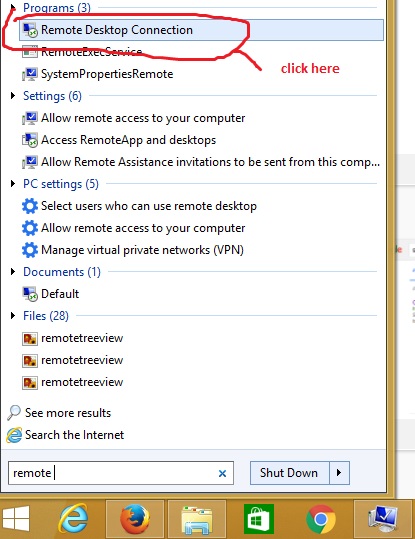This screenshot has height=539, width=415.
Task: Select the Settings result Allow remote access to your computer
Action: click(143, 118)
